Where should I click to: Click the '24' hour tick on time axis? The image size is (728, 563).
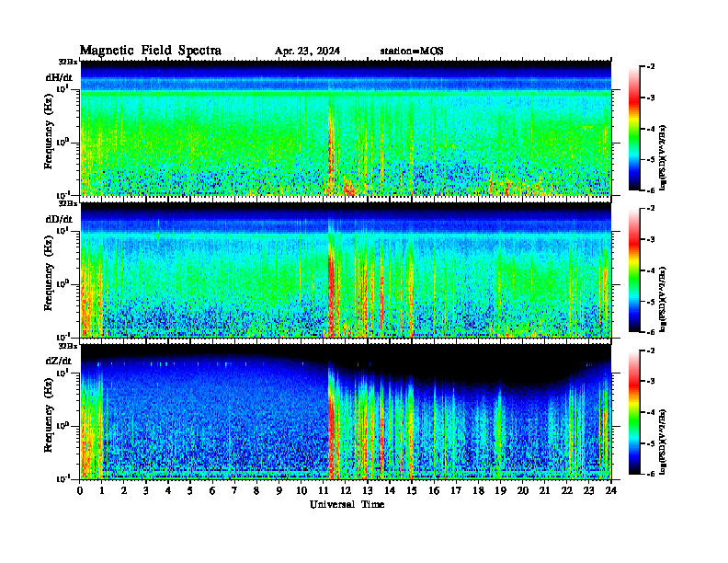[x=611, y=490]
